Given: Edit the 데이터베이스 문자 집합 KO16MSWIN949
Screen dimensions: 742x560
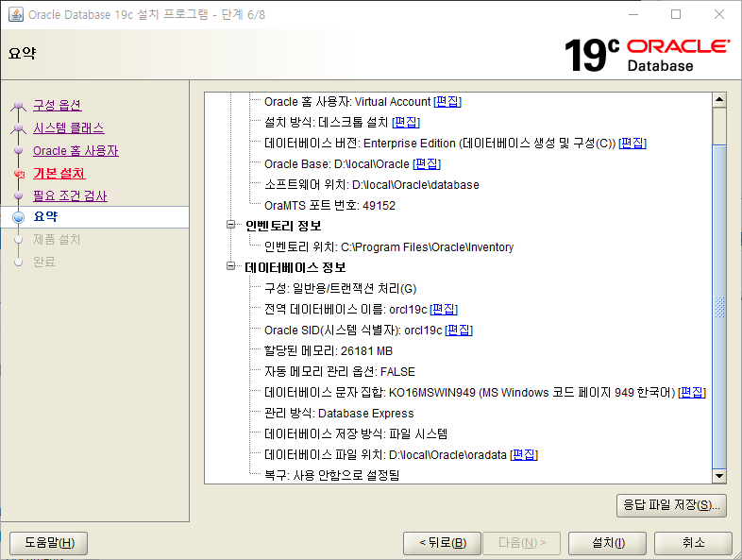Looking at the screenshot, I should [692, 393].
